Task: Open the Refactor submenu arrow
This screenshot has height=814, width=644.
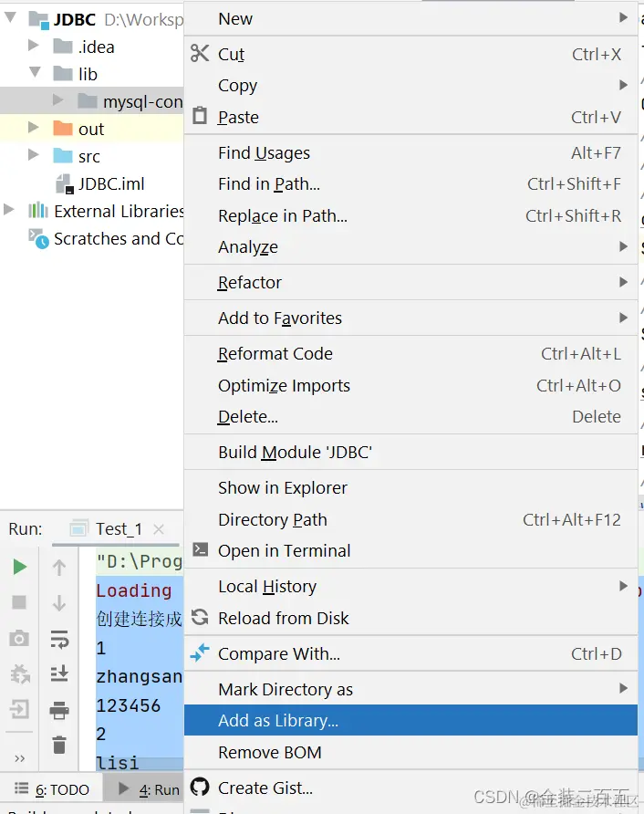Action: (x=623, y=282)
